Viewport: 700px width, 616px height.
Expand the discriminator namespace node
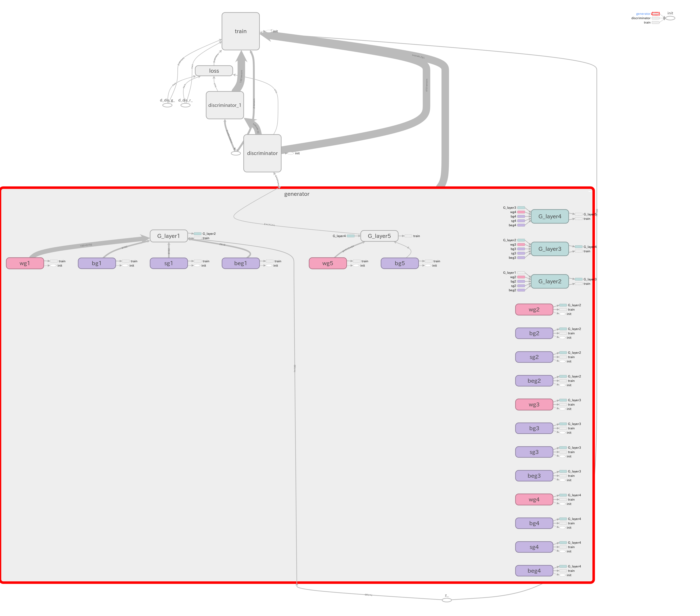(x=262, y=153)
